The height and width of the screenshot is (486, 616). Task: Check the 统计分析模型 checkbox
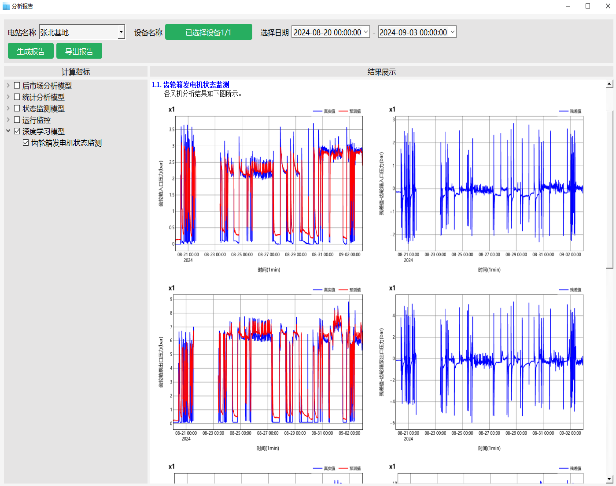point(18,97)
